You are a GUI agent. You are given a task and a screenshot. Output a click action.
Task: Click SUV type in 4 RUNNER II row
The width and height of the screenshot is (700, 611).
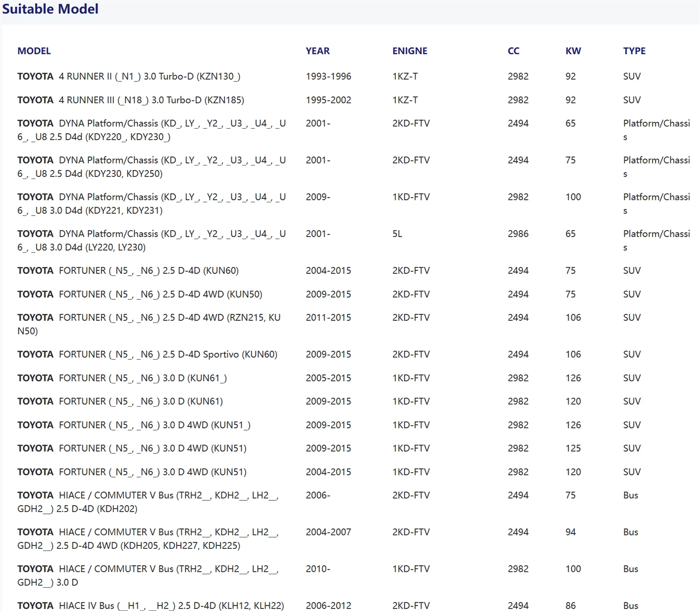632,76
